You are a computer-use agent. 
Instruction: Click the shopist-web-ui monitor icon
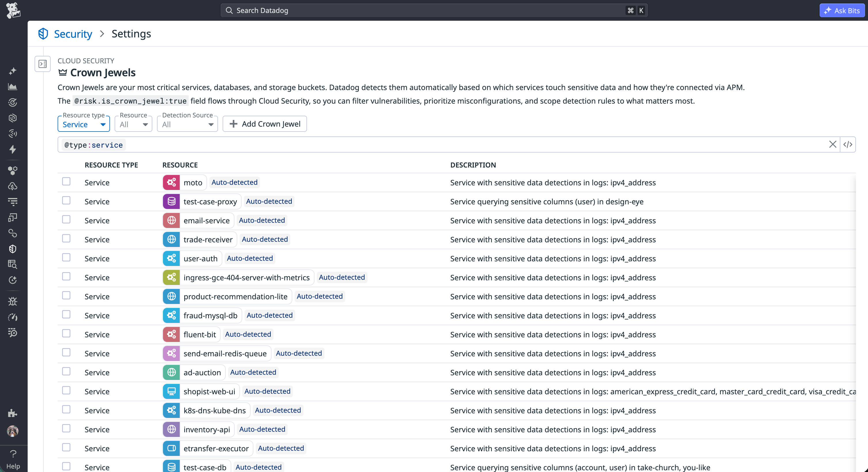tap(172, 391)
